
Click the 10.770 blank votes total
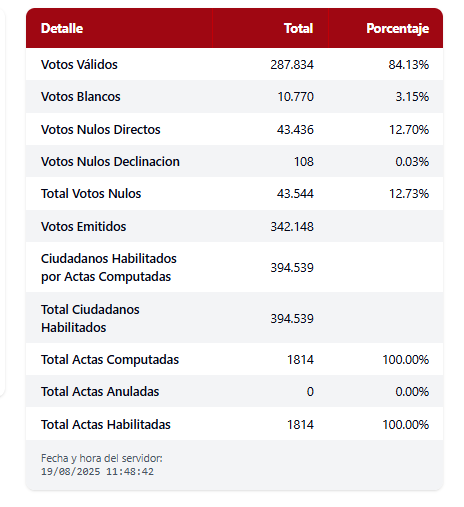tap(296, 97)
